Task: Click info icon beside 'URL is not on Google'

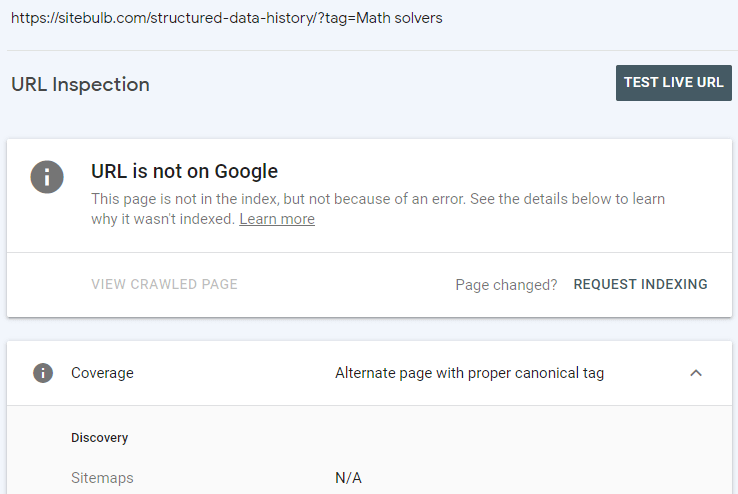Action: pos(47,176)
